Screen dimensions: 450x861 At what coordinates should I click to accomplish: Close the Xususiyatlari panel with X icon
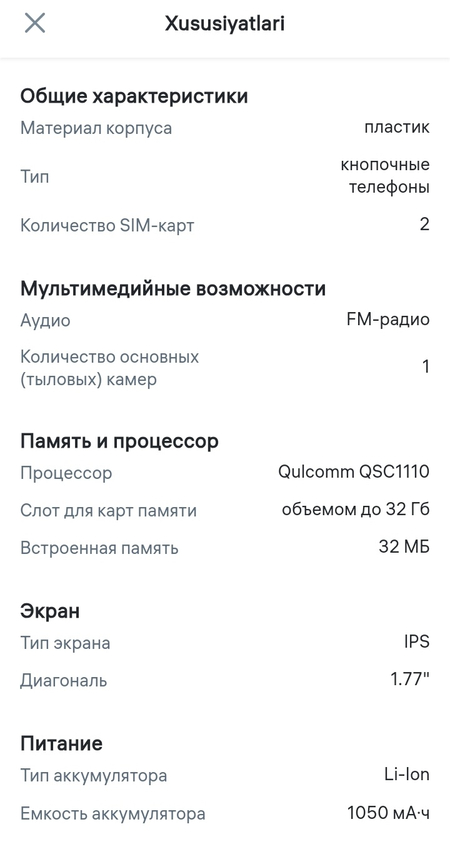(x=35, y=24)
